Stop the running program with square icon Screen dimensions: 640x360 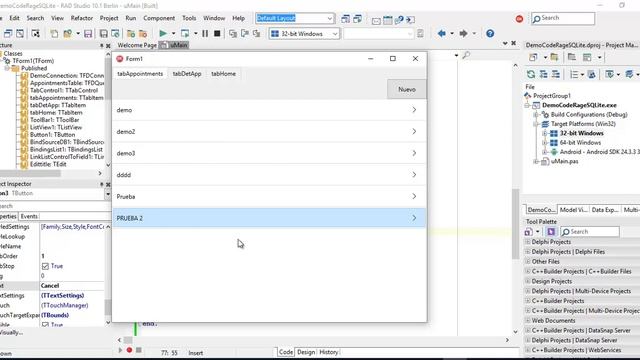217,33
